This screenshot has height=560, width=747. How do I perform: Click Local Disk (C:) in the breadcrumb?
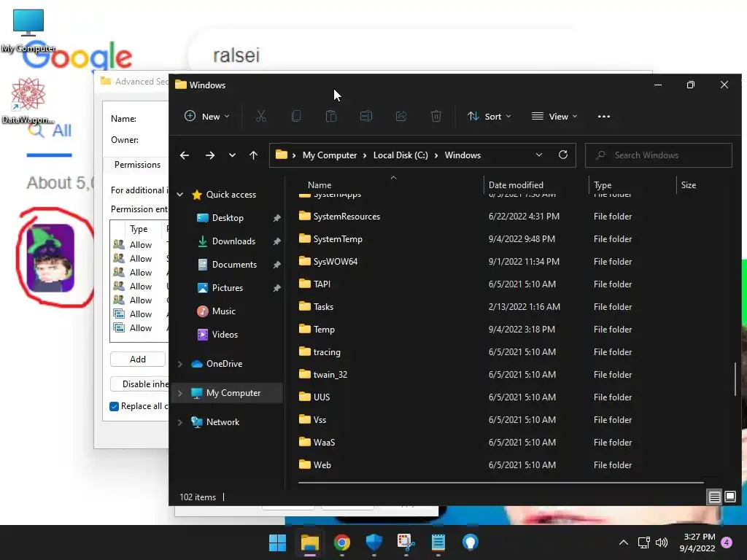400,155
